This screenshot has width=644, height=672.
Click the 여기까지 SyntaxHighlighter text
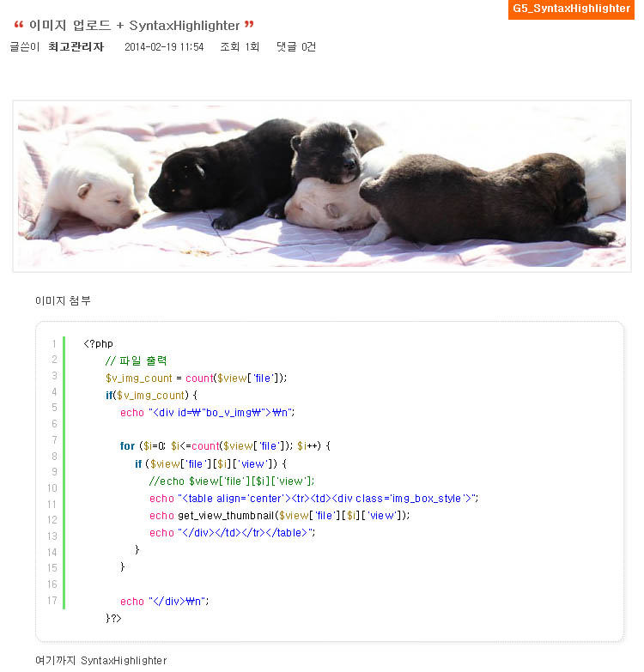101,661
